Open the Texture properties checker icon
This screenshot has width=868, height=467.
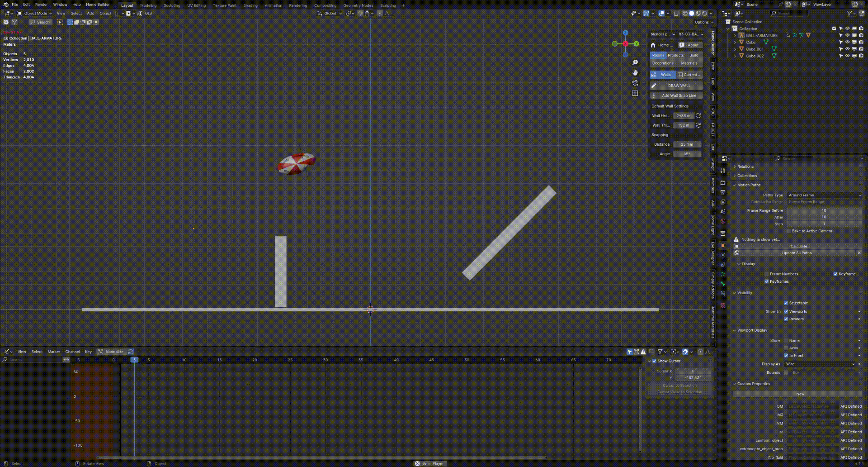723,305
